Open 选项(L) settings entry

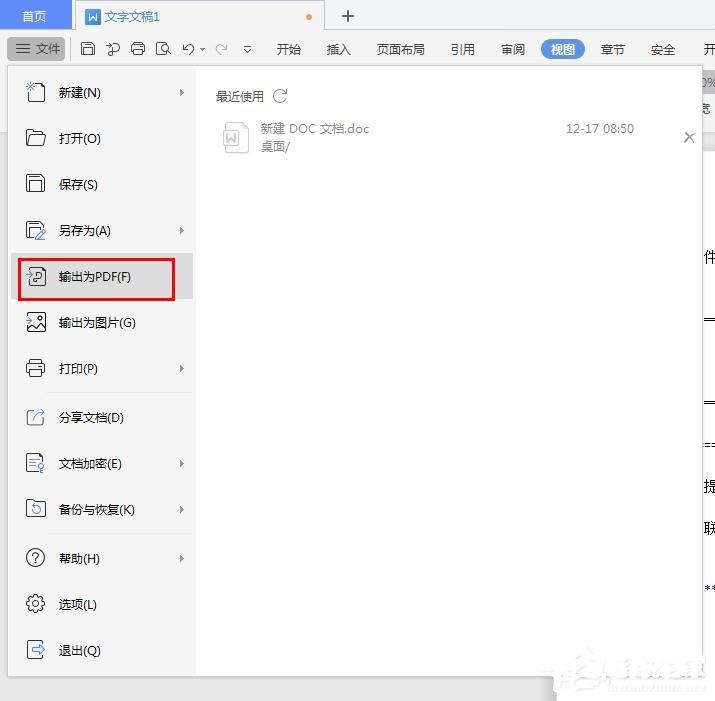click(102, 604)
